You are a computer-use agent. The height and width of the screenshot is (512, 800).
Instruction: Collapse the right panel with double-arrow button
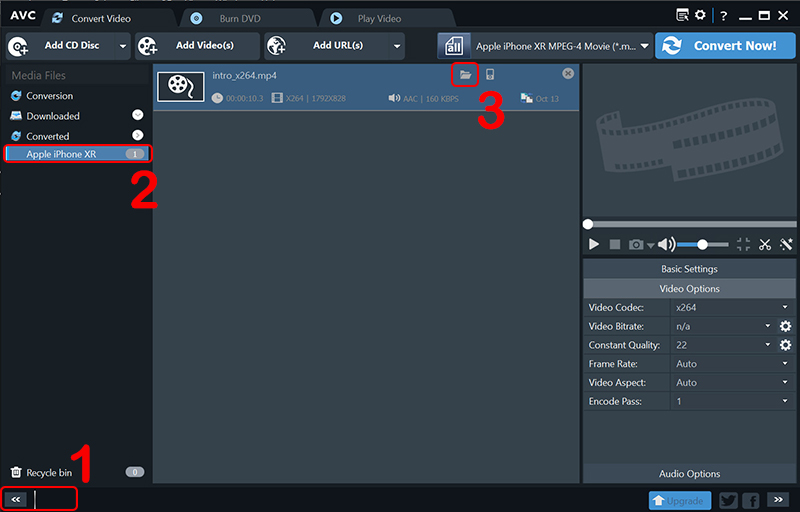coord(778,500)
